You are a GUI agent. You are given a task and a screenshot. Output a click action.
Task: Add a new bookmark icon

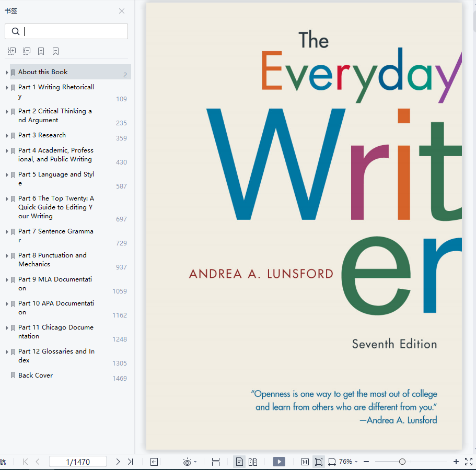click(x=41, y=51)
